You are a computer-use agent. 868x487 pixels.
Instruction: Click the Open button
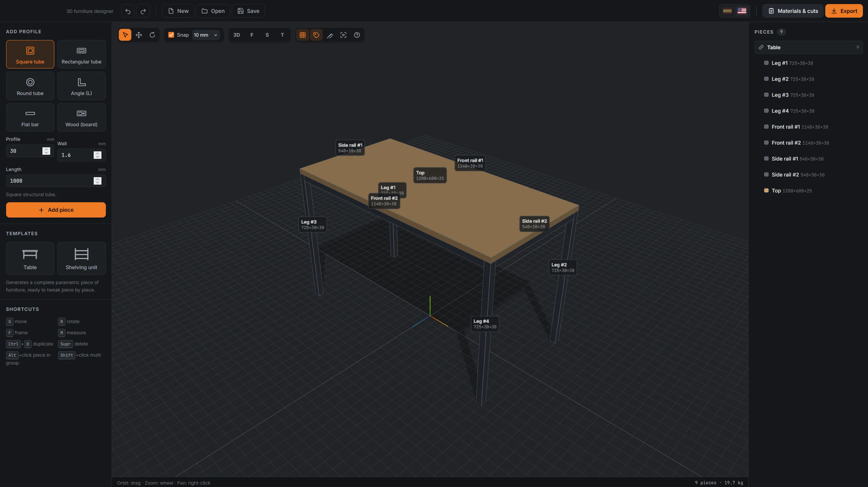[213, 11]
